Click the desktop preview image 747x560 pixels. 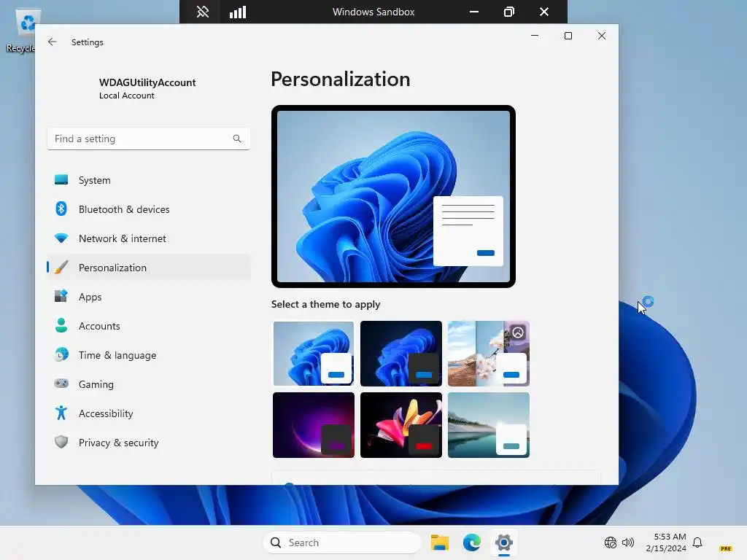(393, 196)
